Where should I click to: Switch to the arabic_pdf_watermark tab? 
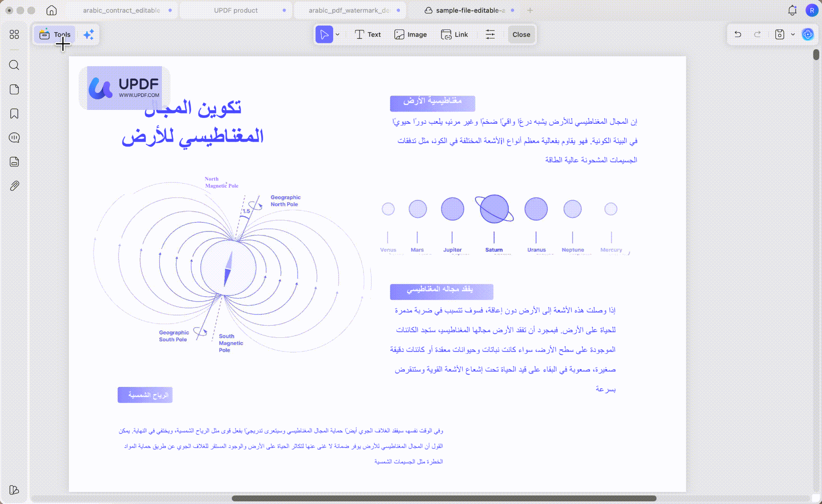click(349, 10)
